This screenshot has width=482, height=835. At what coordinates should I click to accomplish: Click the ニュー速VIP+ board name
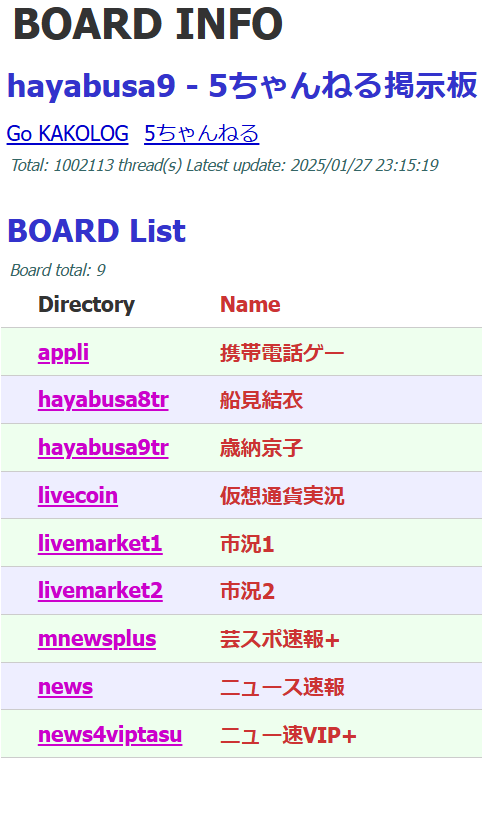288,735
